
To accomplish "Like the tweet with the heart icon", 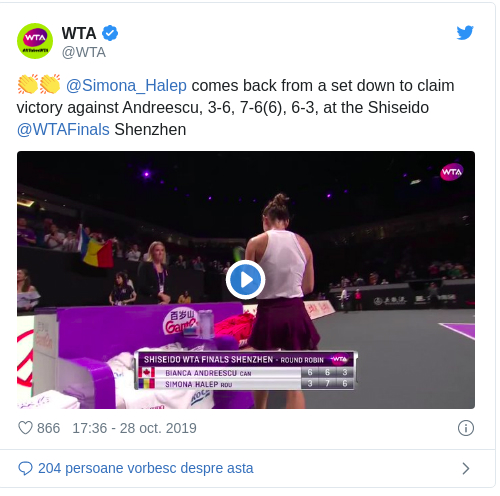I will click(x=25, y=428).
